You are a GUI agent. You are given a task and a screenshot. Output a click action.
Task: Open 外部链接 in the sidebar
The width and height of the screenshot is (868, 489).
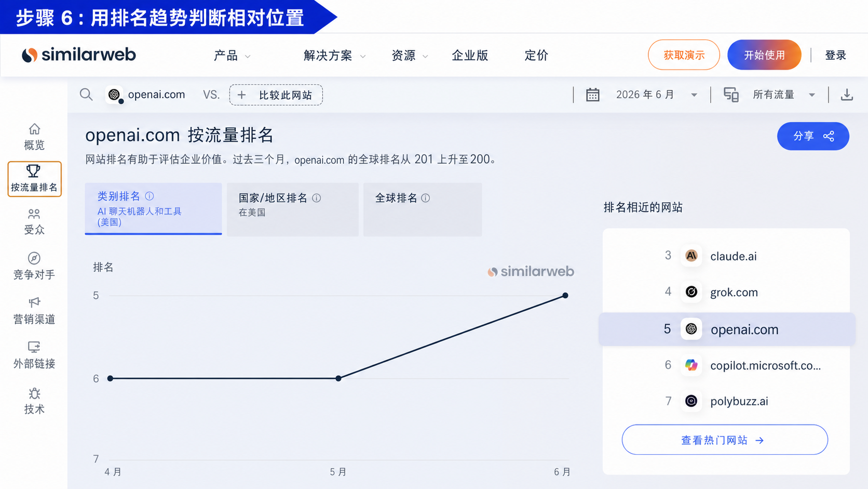[x=34, y=355]
